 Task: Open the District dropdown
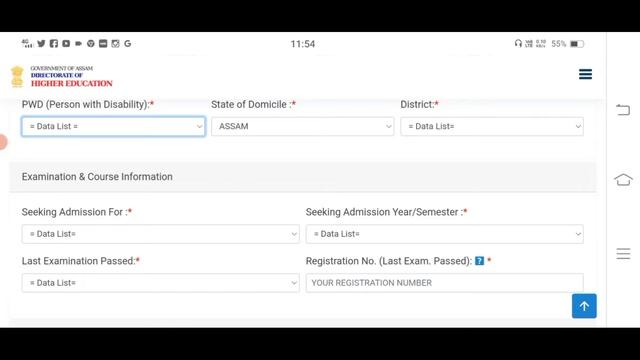(x=492, y=127)
